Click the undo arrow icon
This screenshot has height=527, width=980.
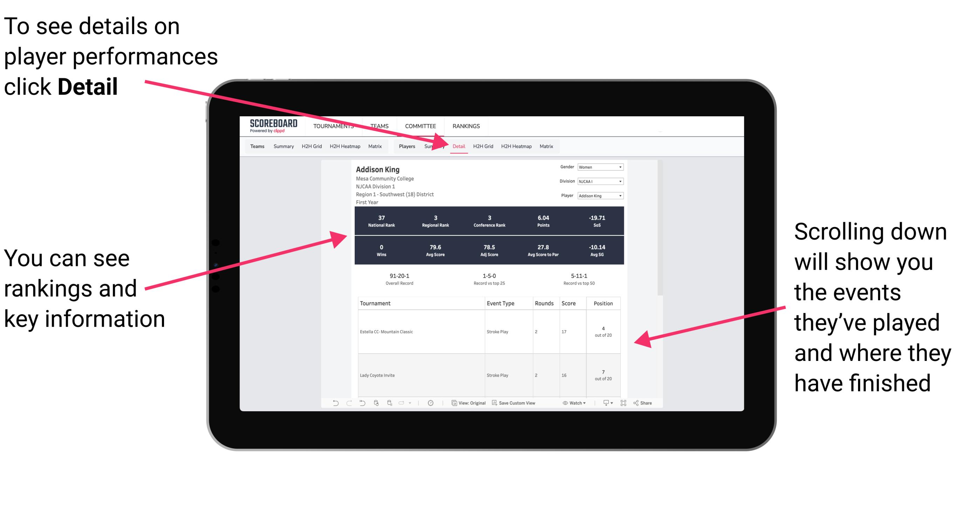pyautogui.click(x=332, y=407)
